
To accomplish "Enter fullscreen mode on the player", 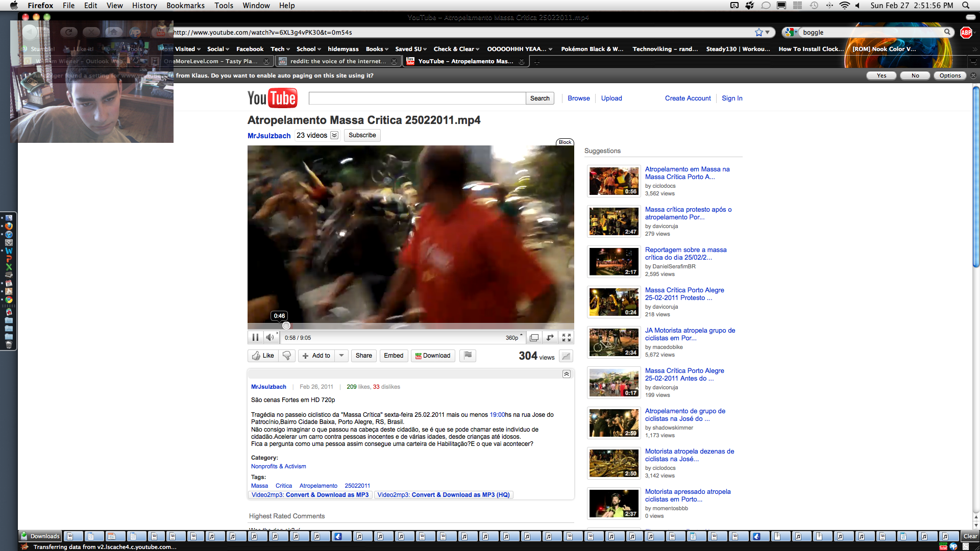I will tap(567, 338).
